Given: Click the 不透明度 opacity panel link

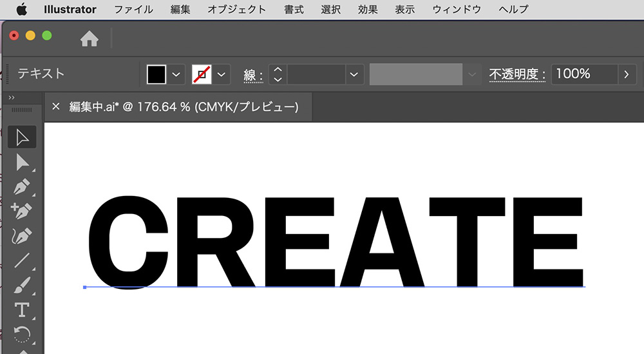Looking at the screenshot, I should click(x=517, y=74).
